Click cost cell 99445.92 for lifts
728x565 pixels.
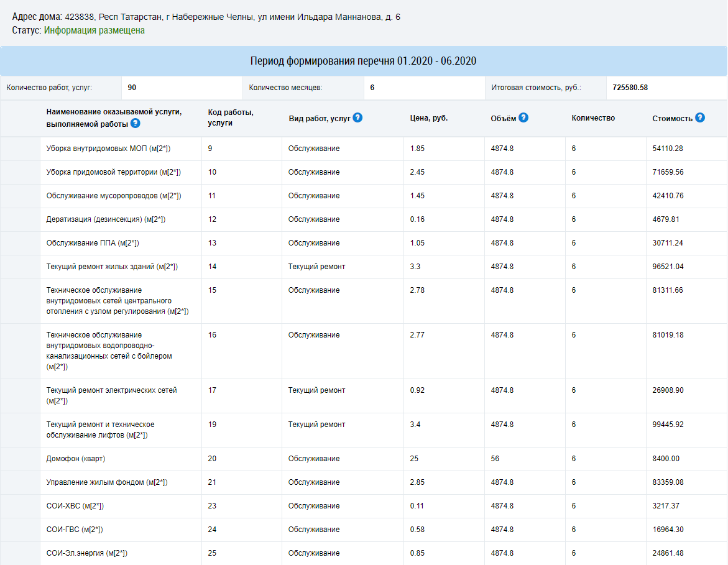668,425
